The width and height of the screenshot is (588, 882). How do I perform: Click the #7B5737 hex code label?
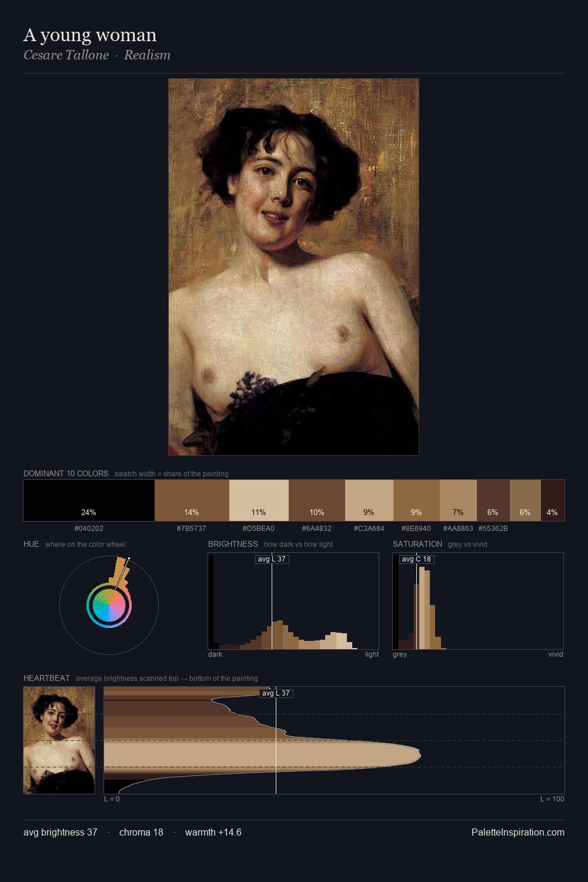[x=192, y=529]
